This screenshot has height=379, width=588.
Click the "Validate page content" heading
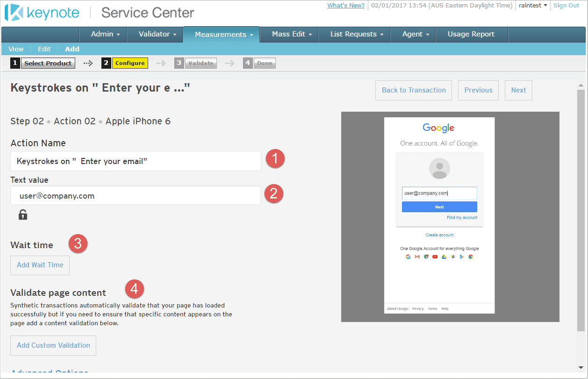[58, 293]
